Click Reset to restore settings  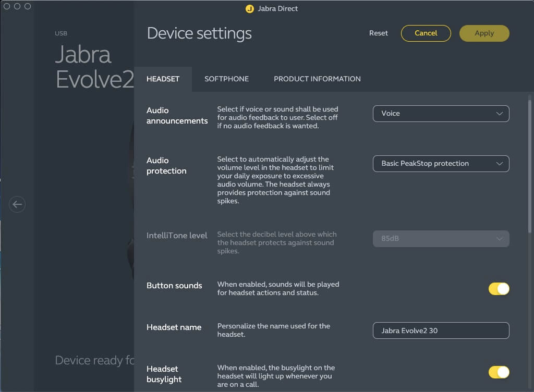(x=379, y=33)
